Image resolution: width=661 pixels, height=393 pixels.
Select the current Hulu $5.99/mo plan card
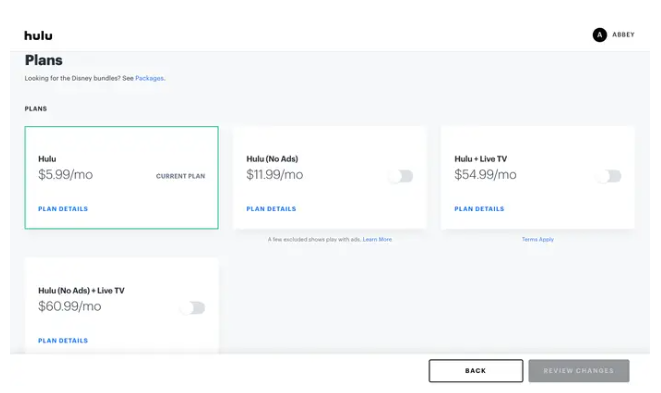click(x=121, y=178)
